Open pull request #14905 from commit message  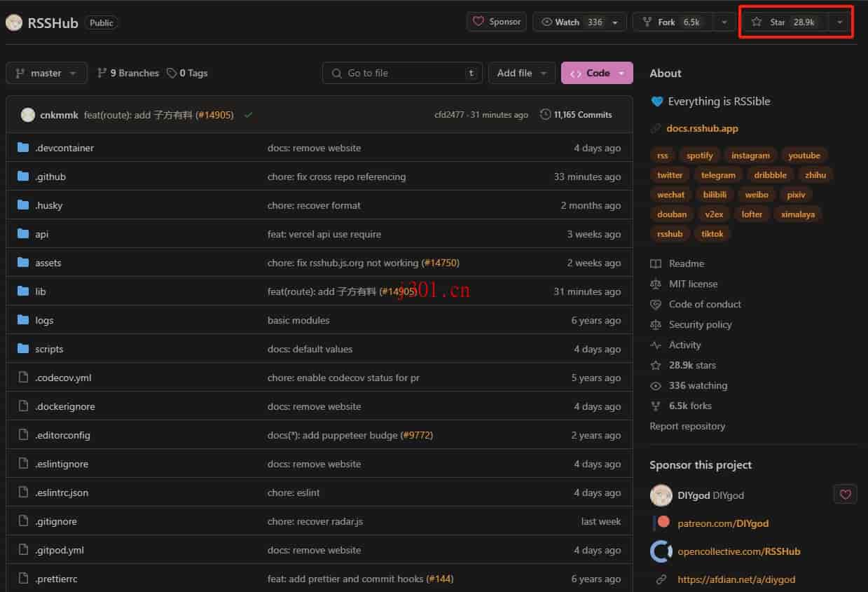point(214,114)
